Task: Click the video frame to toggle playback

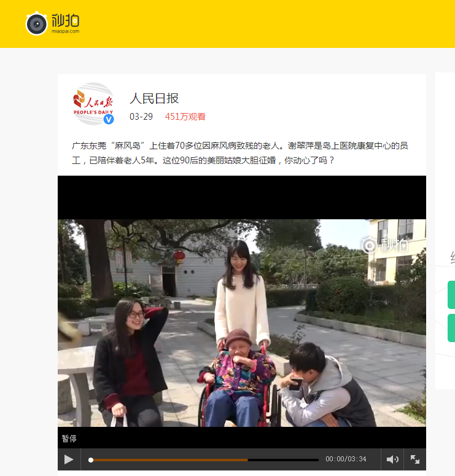Action: pos(242,323)
